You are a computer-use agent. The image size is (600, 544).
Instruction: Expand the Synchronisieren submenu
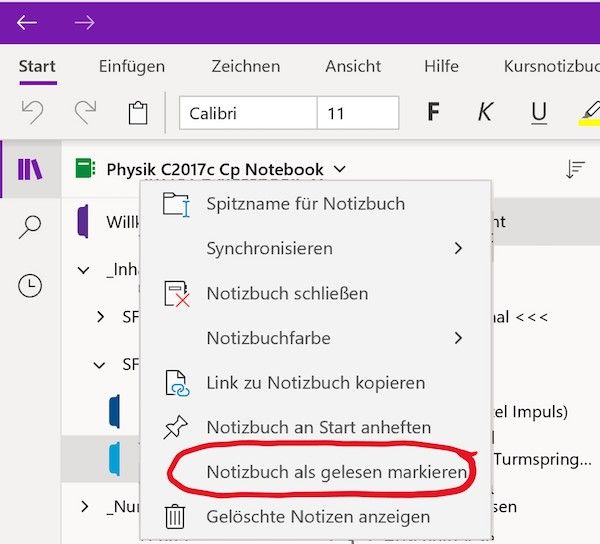click(318, 248)
